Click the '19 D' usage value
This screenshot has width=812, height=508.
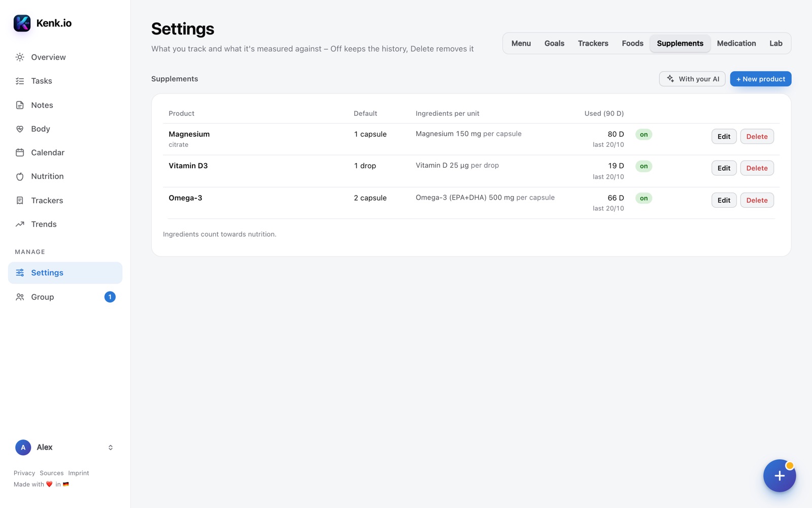point(616,166)
